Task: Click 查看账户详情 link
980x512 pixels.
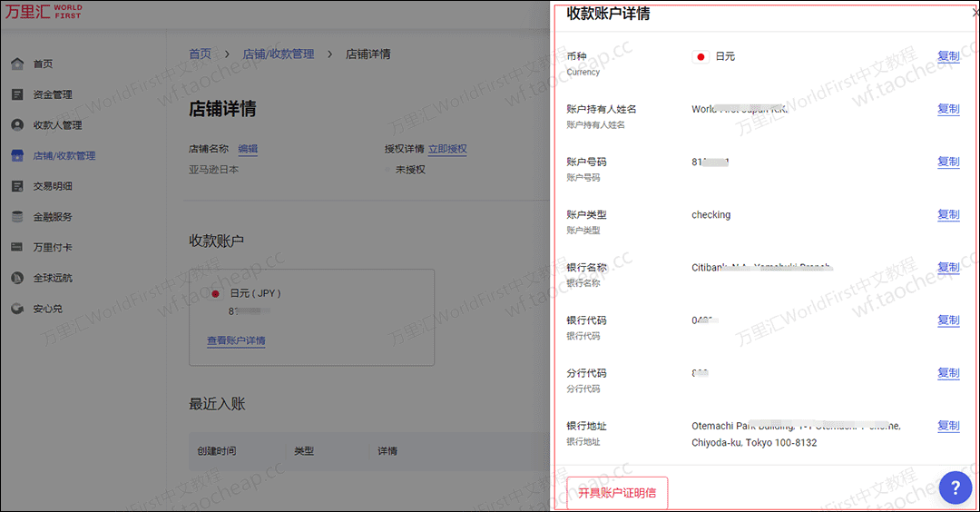Action: tap(236, 340)
